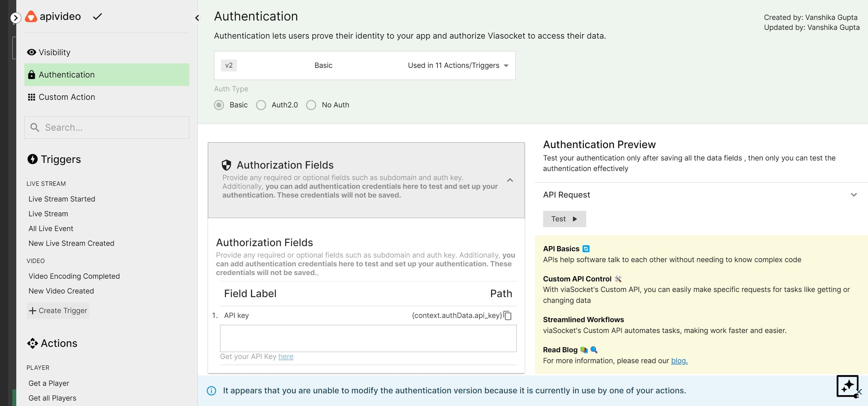Click the checkmark beside apivideo name
The width and height of the screenshot is (868, 406).
(97, 17)
